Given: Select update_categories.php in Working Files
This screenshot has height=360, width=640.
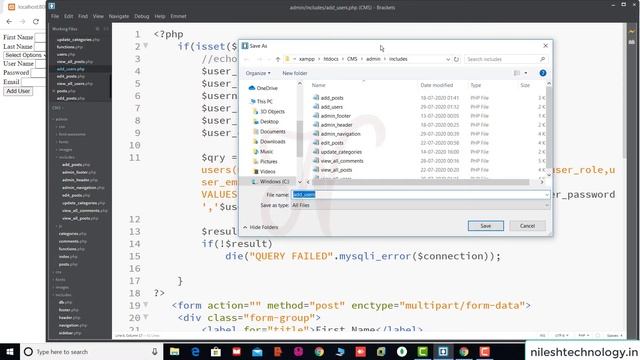Looking at the screenshot, I should click(78, 40).
